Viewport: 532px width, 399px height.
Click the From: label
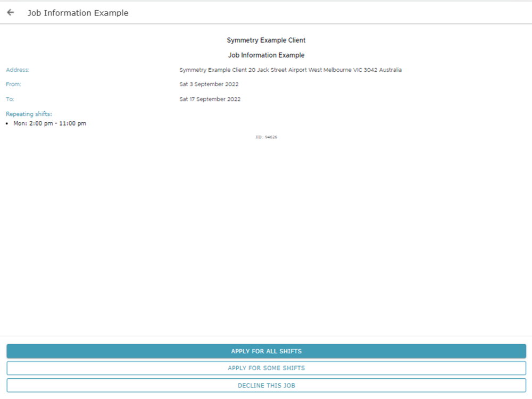[x=13, y=84]
